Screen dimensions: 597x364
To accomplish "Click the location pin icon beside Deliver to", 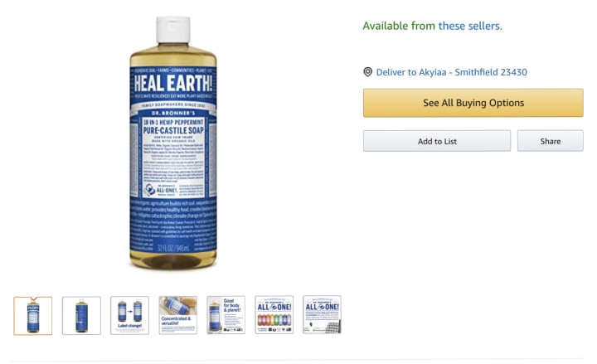I will [x=367, y=72].
